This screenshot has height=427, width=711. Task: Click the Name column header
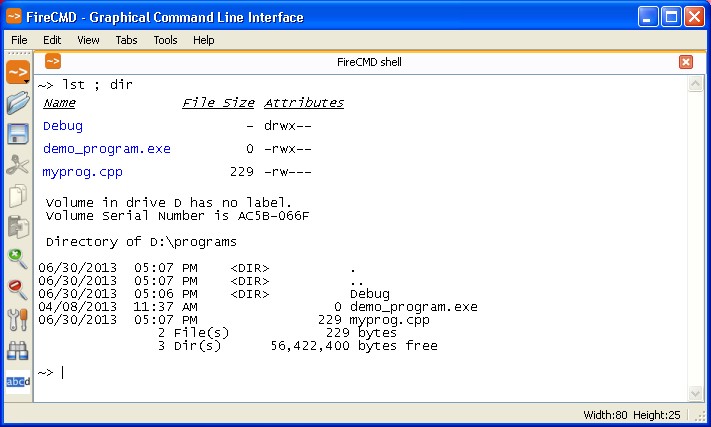(59, 103)
